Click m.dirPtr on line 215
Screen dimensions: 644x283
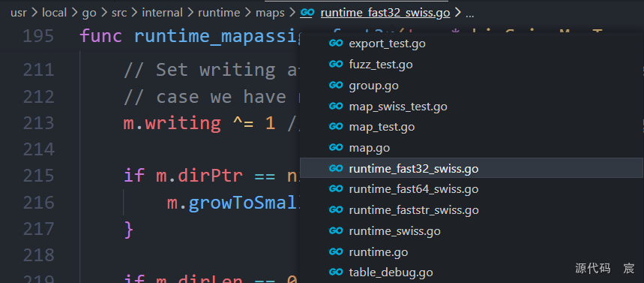pyautogui.click(x=199, y=176)
